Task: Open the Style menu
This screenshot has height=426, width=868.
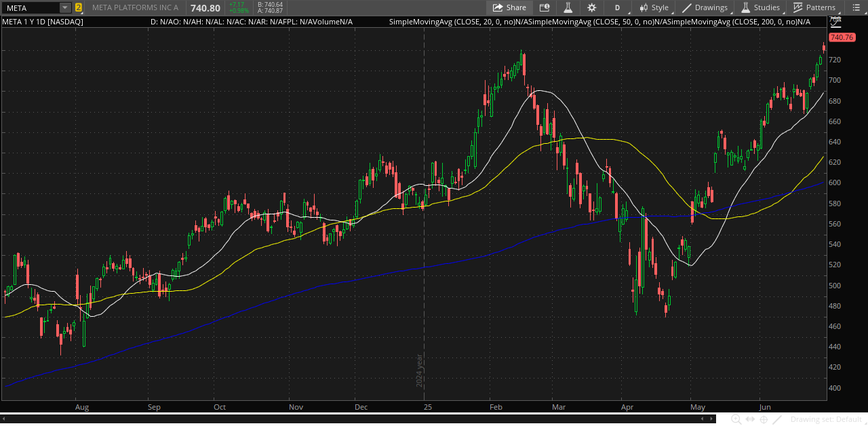Action: click(654, 7)
